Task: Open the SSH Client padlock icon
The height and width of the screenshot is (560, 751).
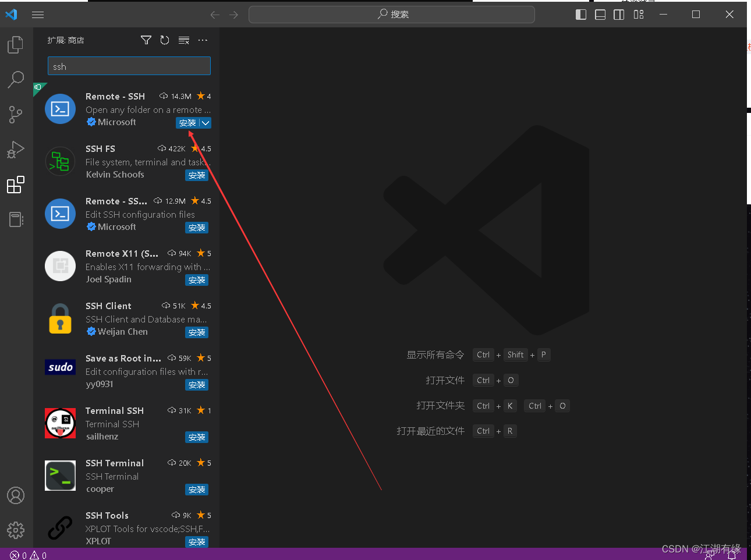Action: (61, 318)
